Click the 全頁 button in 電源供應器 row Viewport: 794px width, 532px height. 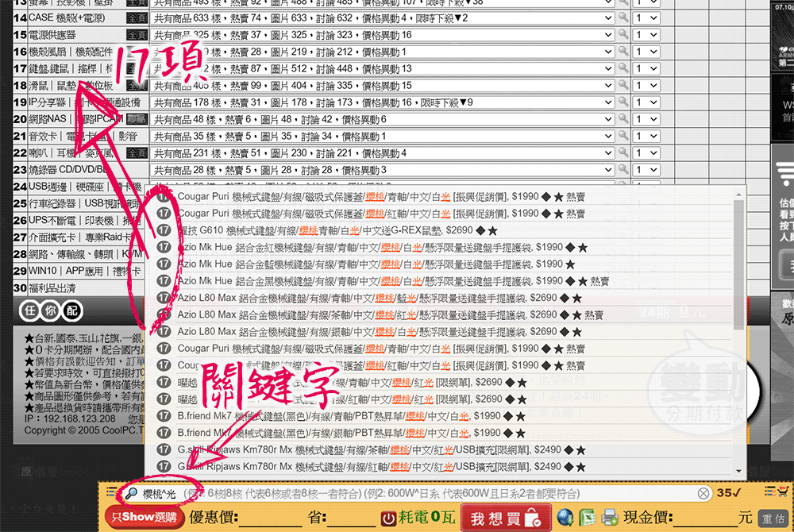tap(137, 35)
